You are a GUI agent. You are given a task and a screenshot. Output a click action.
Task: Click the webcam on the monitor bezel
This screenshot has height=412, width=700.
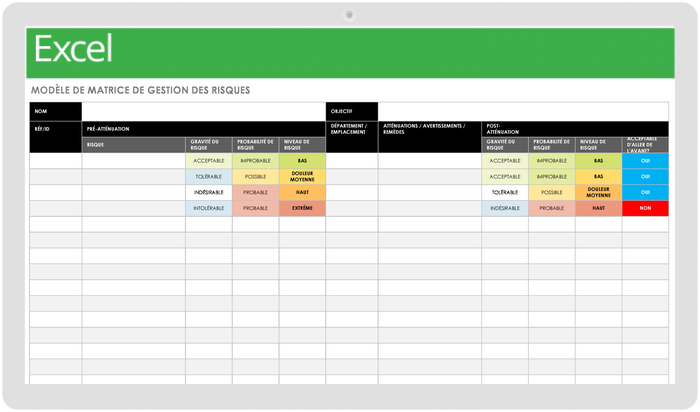pyautogui.click(x=349, y=14)
